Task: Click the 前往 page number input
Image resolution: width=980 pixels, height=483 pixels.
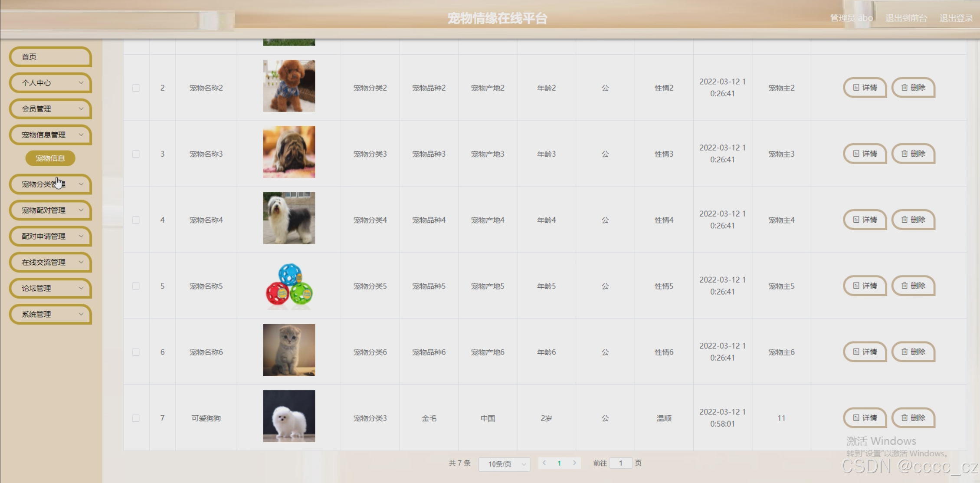Action: (620, 463)
